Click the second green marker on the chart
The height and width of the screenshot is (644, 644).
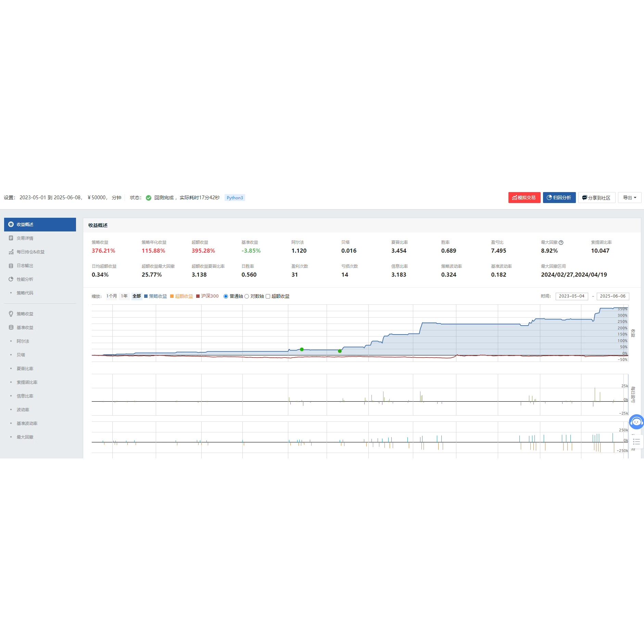pos(340,351)
